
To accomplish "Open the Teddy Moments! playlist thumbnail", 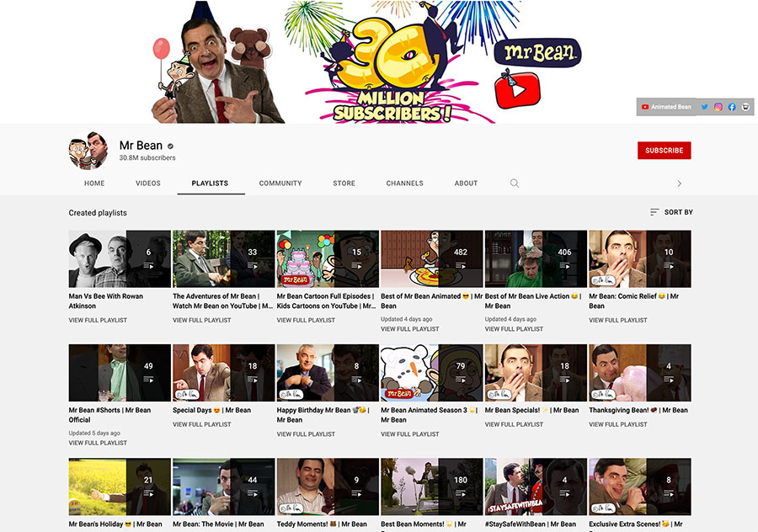I will point(328,487).
